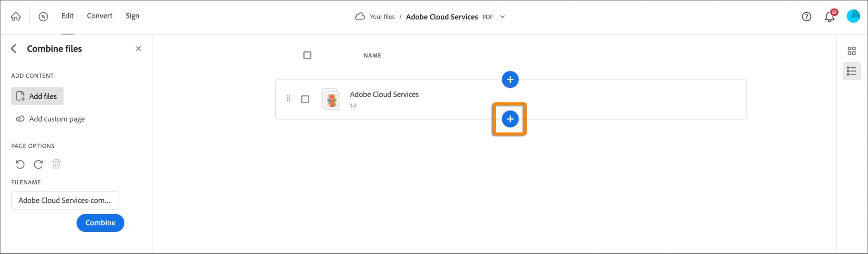Open the recent tools compass icon
The image size is (868, 254).
click(x=43, y=17)
